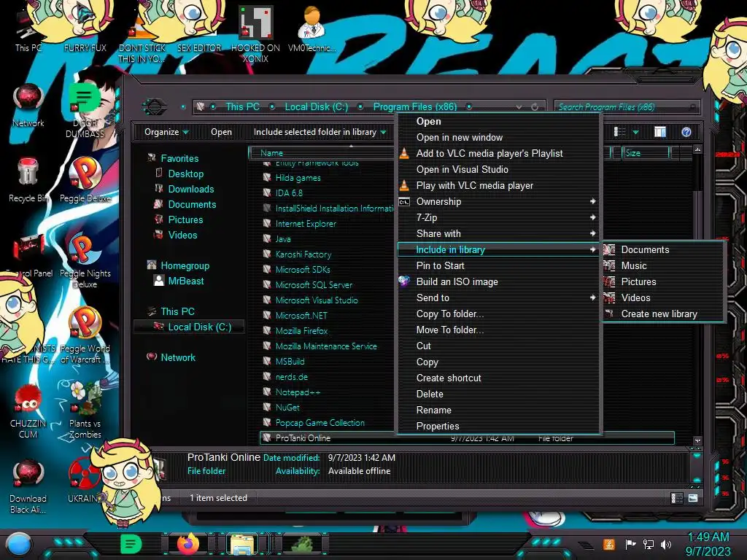Screen dimensions: 747x560
Task: Switch to details view button in status bar
Action: 676,498
